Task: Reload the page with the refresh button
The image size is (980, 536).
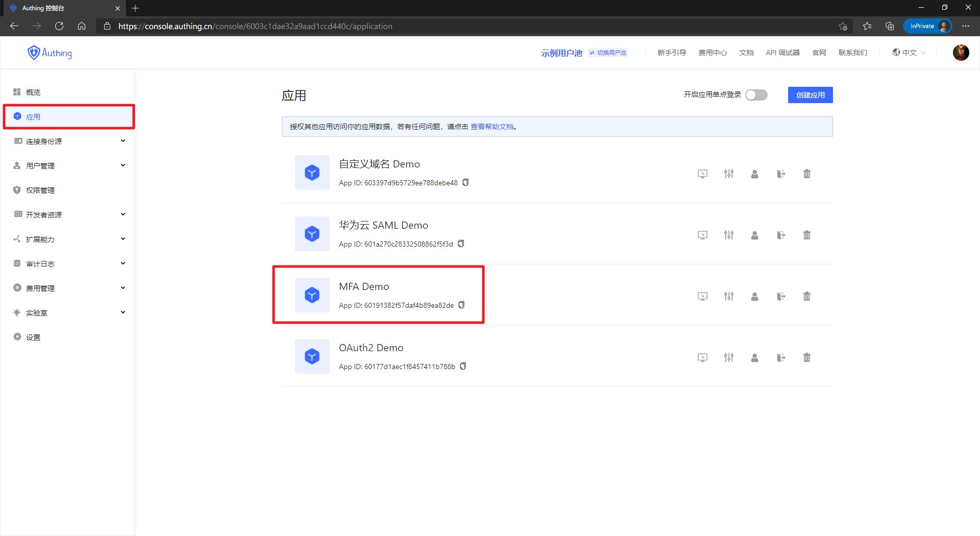Action: tap(59, 26)
